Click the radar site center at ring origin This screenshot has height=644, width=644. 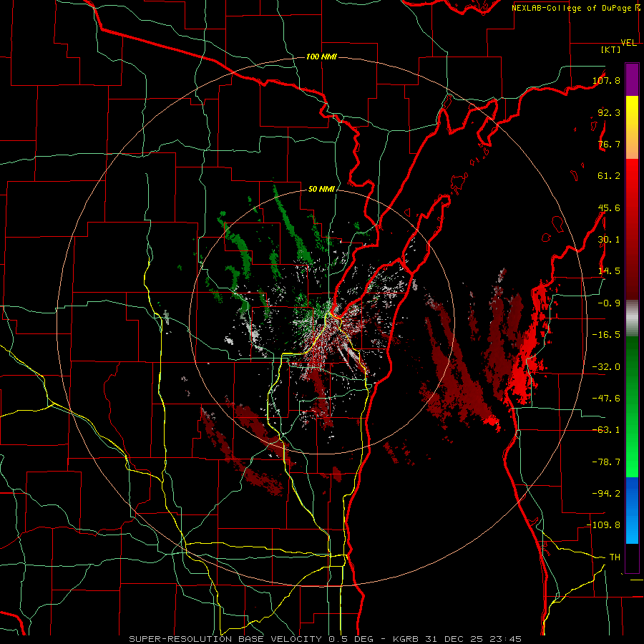click(321, 321)
